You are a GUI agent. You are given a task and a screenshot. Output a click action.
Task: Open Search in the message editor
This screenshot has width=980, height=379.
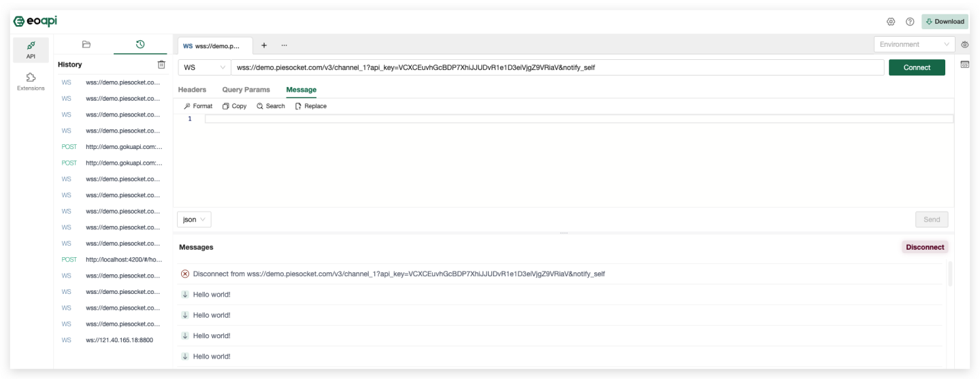point(271,106)
